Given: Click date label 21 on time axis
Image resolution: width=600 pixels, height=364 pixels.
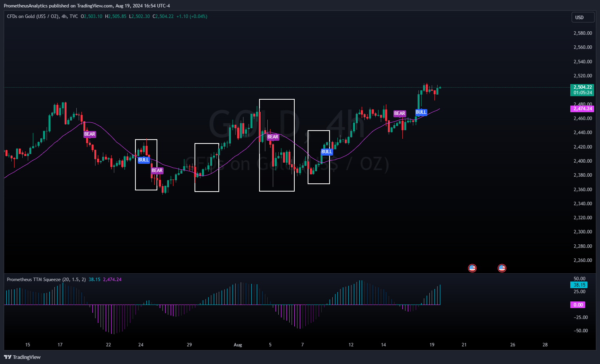Looking at the screenshot, I should (x=464, y=345).
